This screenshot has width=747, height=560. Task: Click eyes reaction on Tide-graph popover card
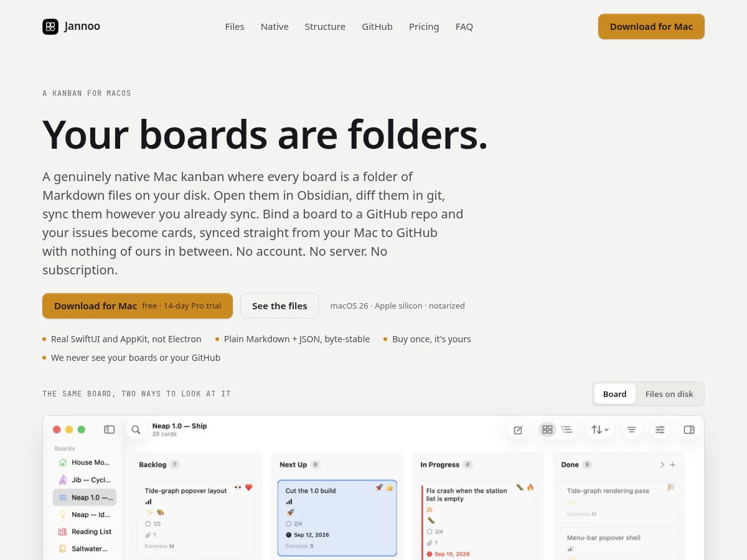[x=238, y=487]
